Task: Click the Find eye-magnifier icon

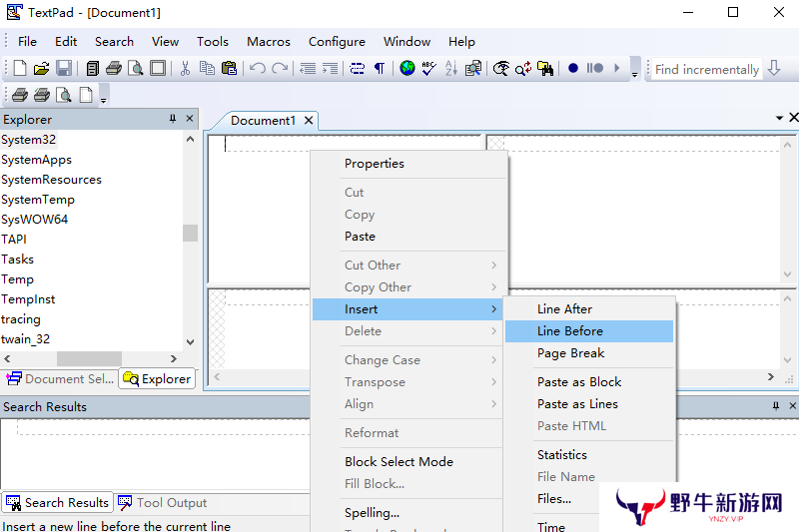Action: pyautogui.click(x=501, y=68)
